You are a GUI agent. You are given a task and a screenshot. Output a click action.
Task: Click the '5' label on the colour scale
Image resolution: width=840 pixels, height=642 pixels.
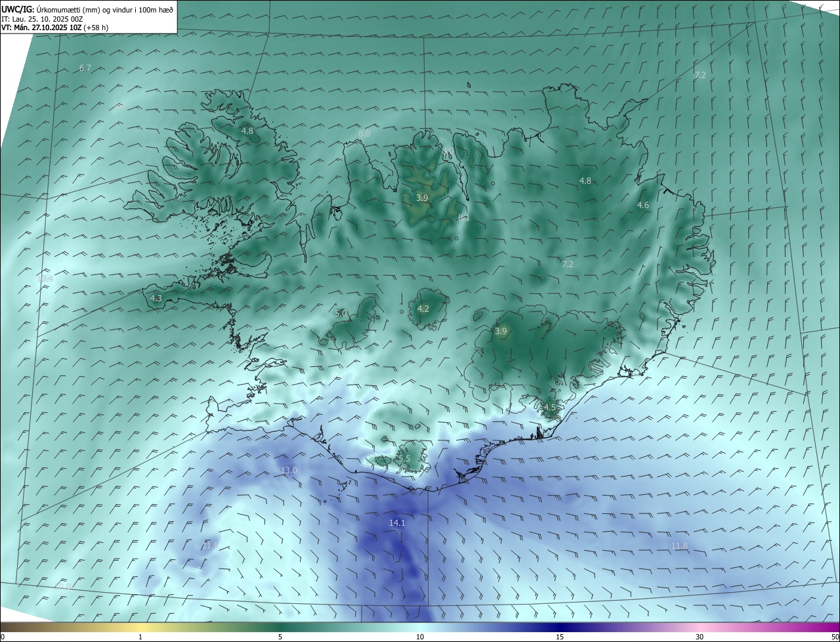(280, 637)
